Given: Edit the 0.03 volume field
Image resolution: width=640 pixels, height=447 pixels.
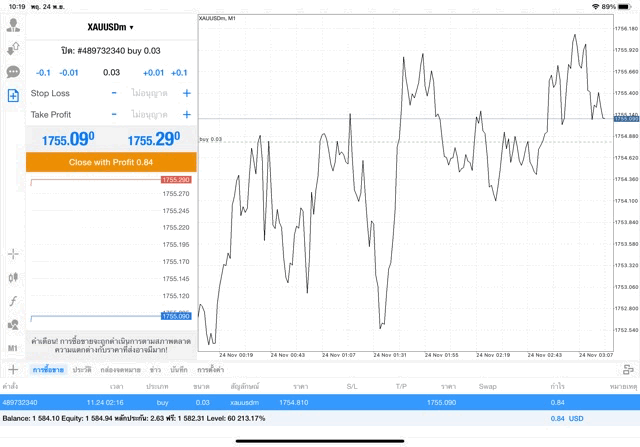Looking at the screenshot, I should pos(111,73).
